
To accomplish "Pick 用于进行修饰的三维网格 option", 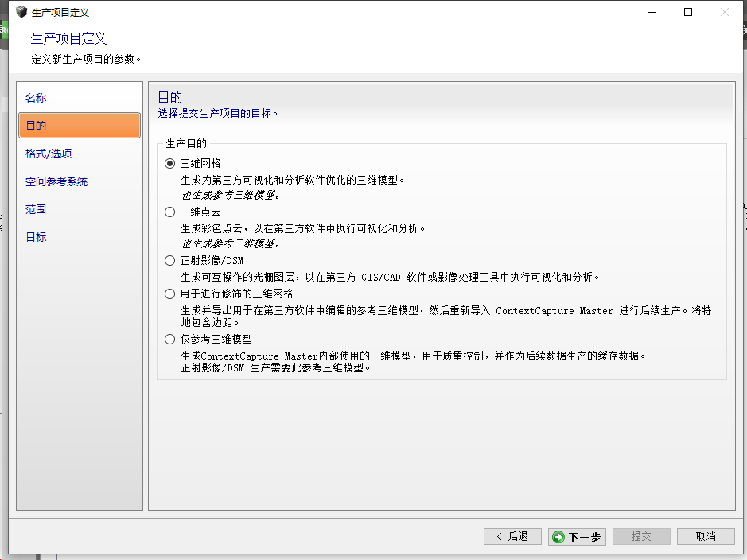I will point(169,294).
